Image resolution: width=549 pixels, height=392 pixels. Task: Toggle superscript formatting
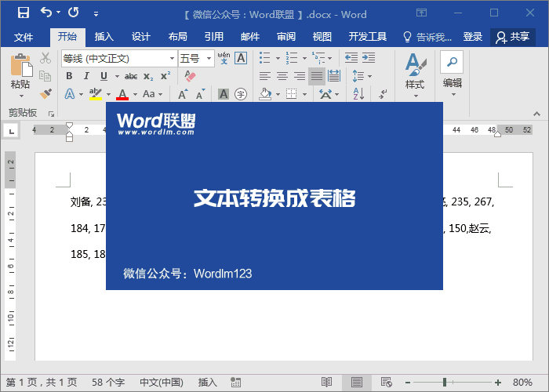(x=165, y=76)
